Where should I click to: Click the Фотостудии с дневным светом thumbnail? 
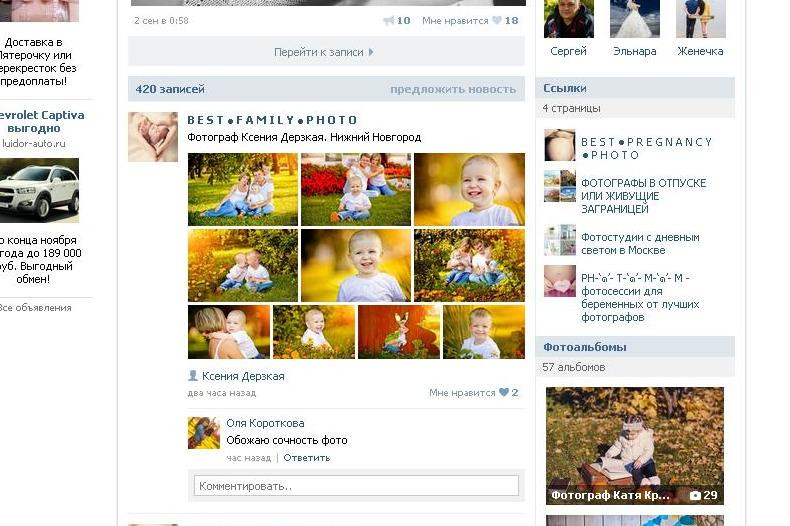pyautogui.click(x=559, y=240)
